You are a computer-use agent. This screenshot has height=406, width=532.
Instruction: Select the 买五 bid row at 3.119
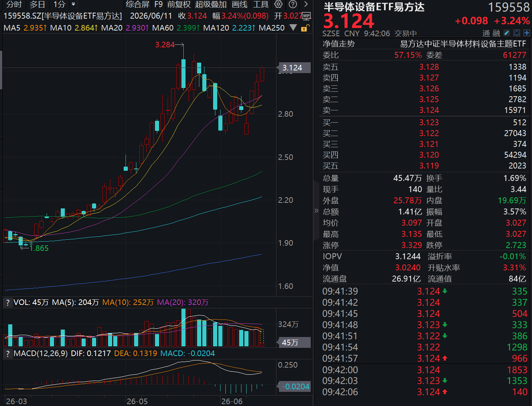point(424,166)
